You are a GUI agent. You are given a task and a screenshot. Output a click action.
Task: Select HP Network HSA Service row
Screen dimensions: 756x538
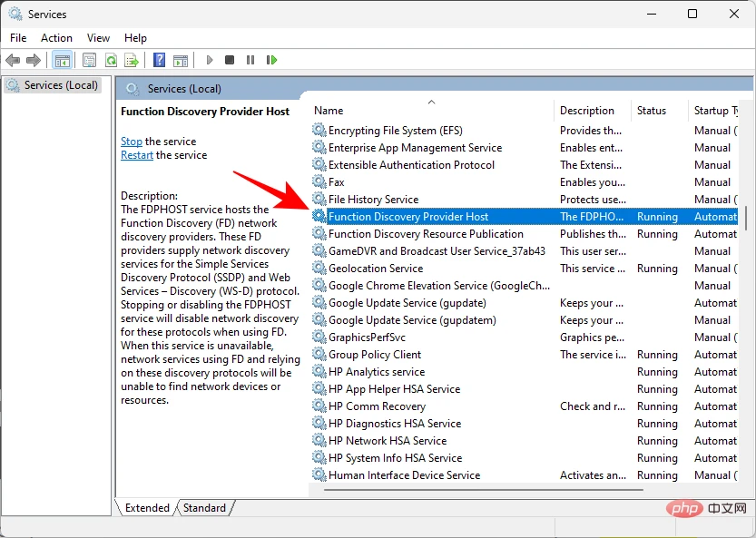524,441
